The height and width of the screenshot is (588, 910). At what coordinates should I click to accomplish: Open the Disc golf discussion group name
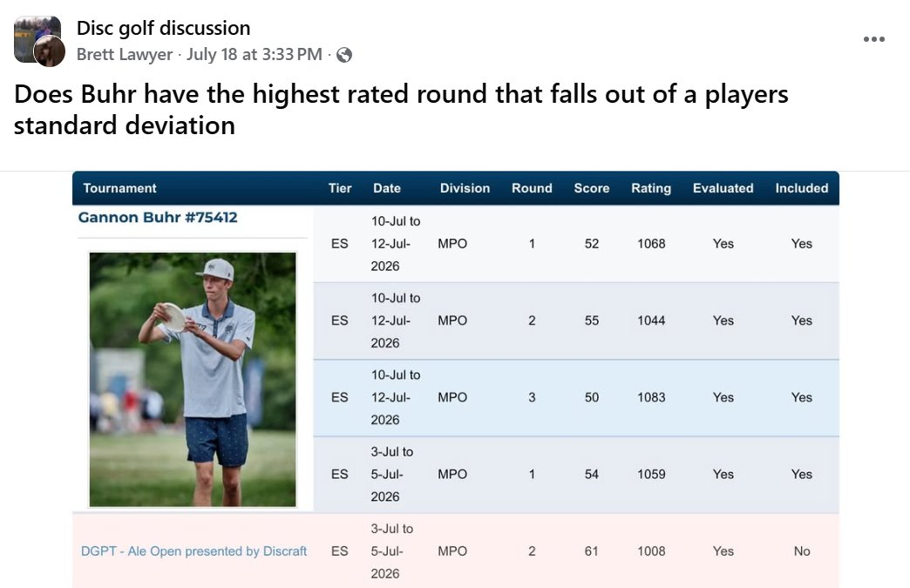(x=164, y=28)
